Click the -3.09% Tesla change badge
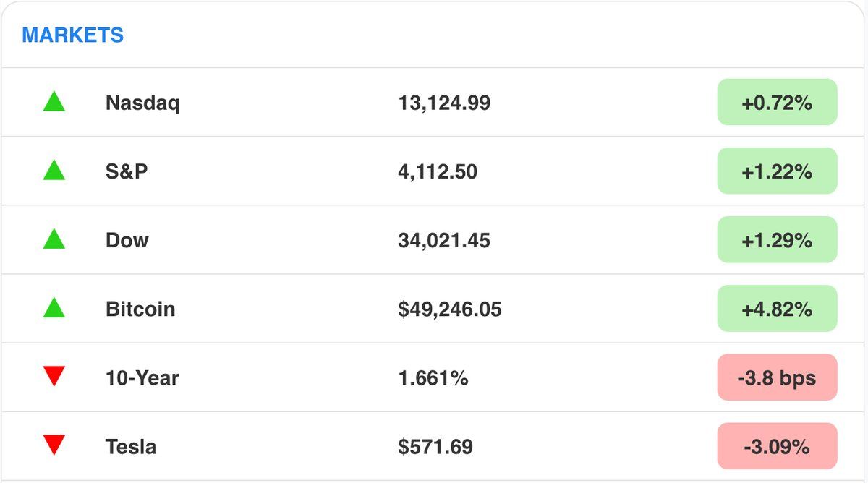The width and height of the screenshot is (868, 483). coord(777,446)
